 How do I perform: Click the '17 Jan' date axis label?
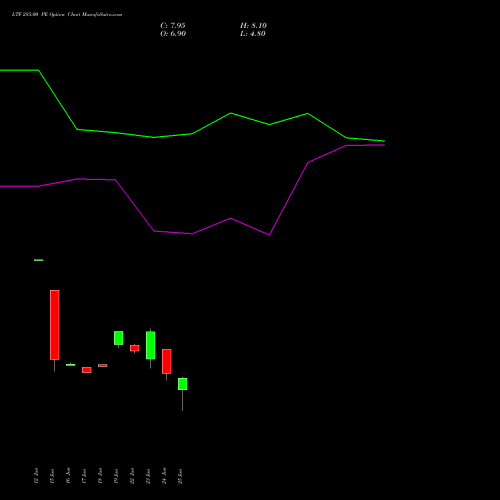[84, 476]
